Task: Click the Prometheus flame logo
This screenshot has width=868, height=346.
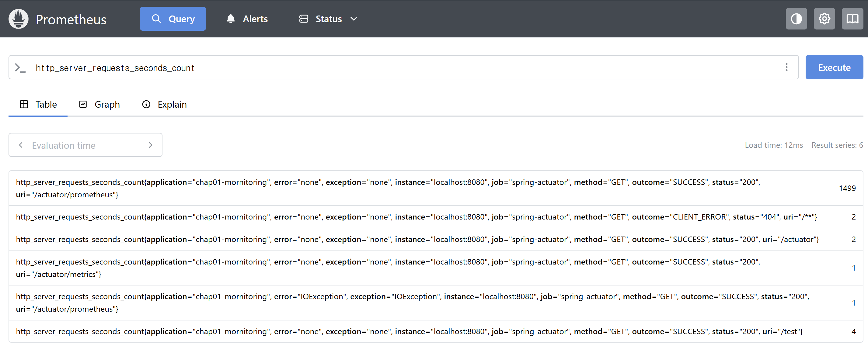Action: [x=19, y=19]
